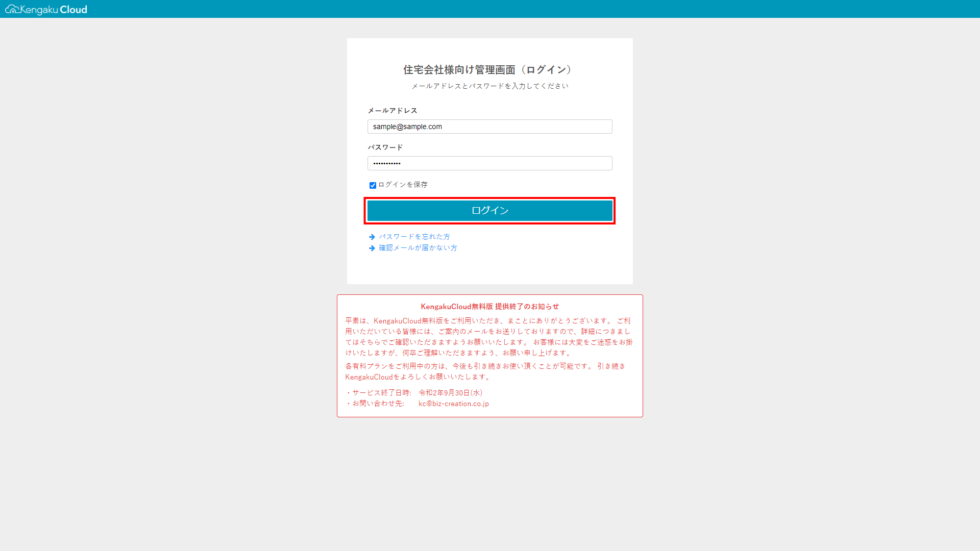This screenshot has width=980, height=551.
Task: Click the KengakuCloud無料版 提供終了のお知らせ heading
Action: pyautogui.click(x=489, y=306)
